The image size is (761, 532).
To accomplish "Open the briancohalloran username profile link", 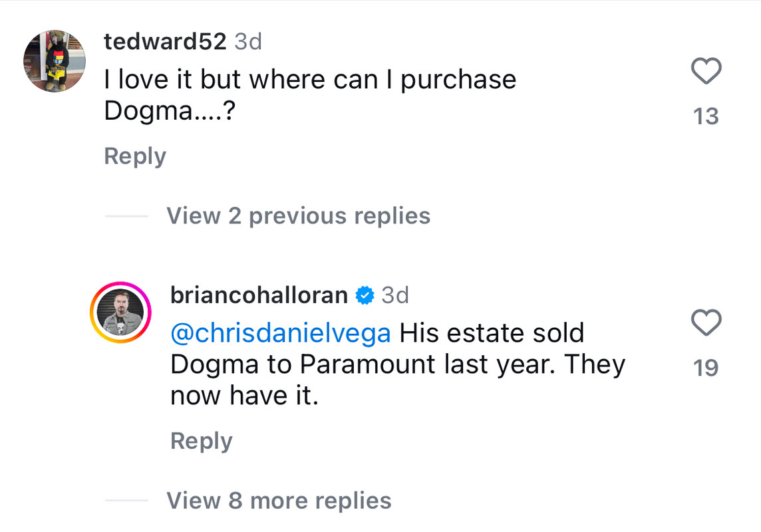I will pos(259,295).
